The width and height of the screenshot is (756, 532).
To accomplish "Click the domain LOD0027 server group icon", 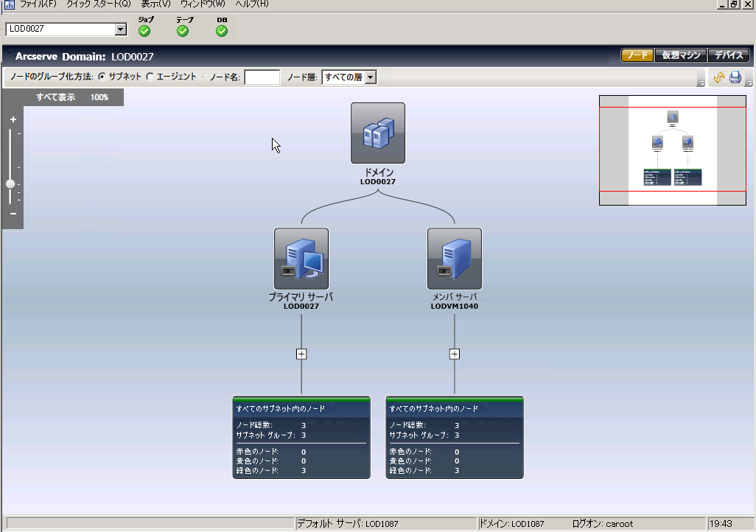I will pos(378,133).
